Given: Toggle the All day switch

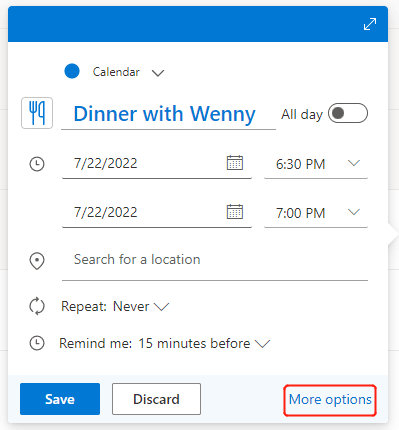Looking at the screenshot, I should point(348,113).
